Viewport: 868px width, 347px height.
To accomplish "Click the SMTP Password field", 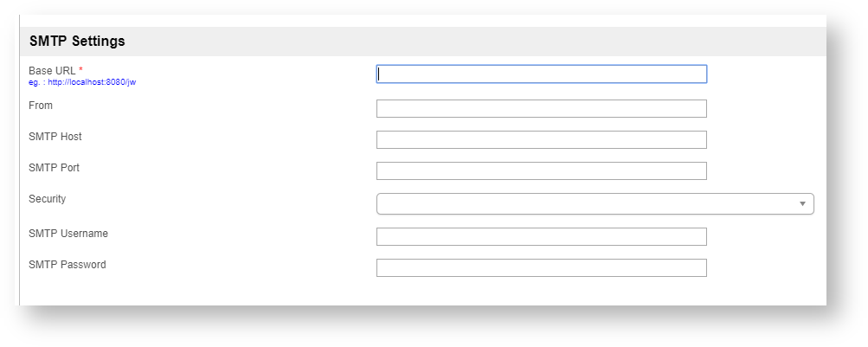I will 541,268.
